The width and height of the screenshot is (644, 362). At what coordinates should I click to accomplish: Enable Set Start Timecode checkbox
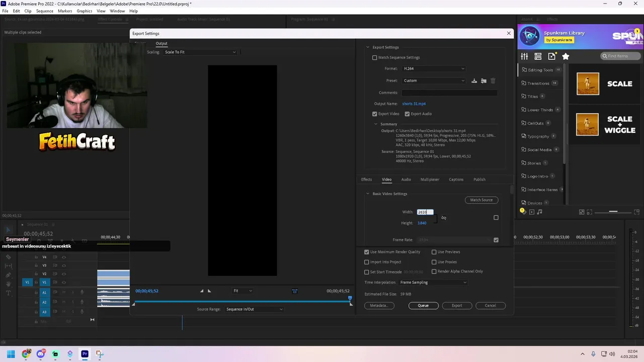pyautogui.click(x=367, y=272)
